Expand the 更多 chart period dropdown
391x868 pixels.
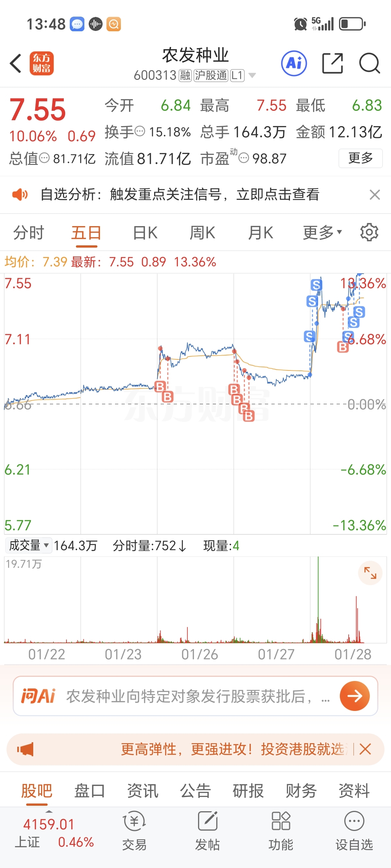tap(322, 233)
